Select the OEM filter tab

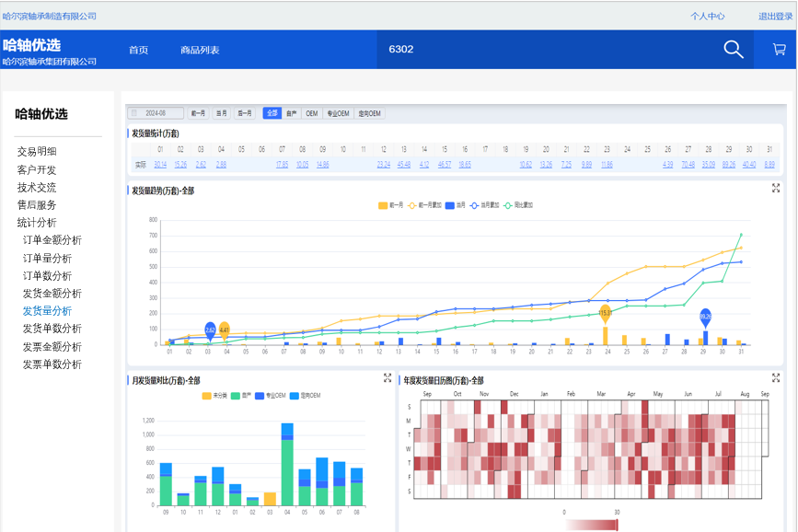[x=312, y=113]
